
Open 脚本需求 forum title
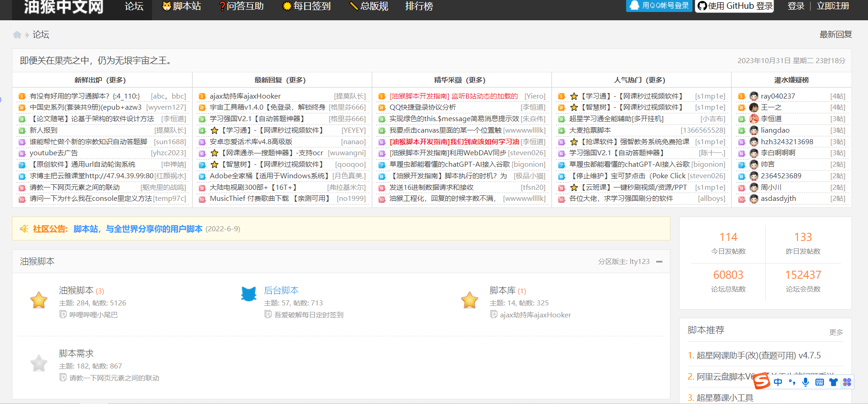pyautogui.click(x=76, y=354)
